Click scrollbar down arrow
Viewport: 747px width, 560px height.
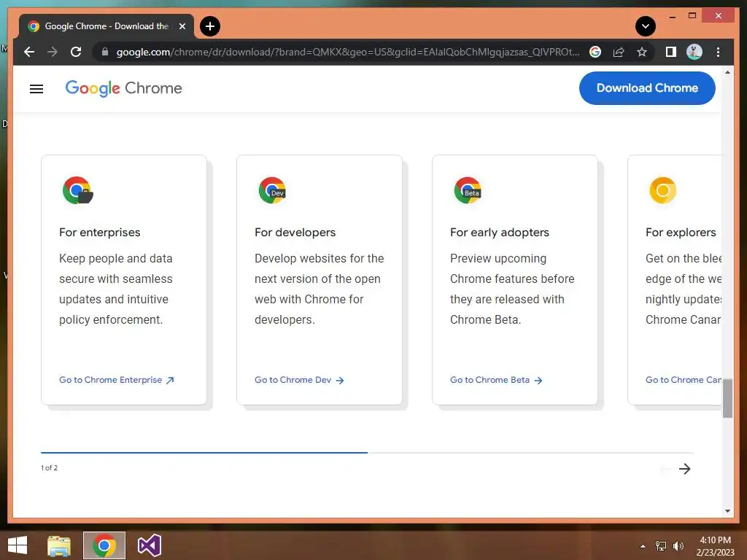click(x=727, y=511)
